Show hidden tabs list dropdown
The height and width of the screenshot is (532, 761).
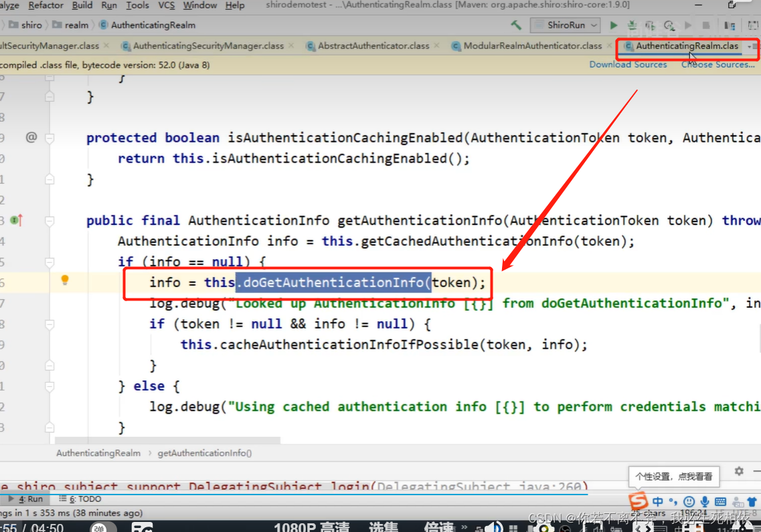pyautogui.click(x=752, y=46)
